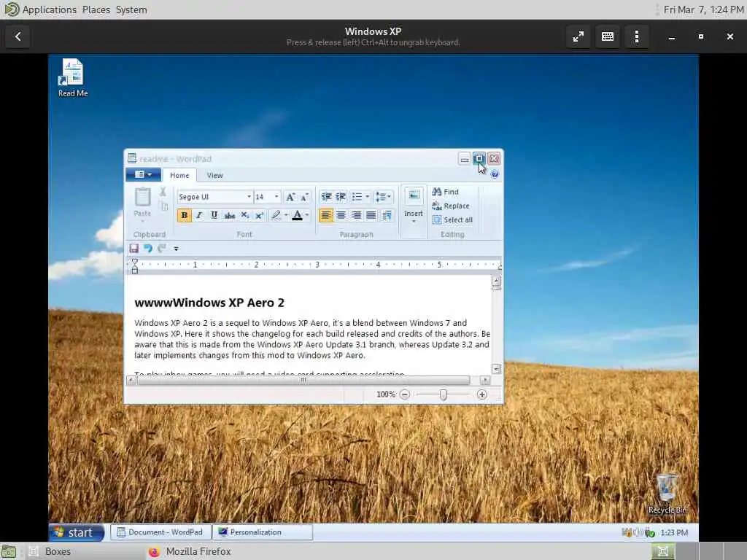
Task: Click the horizontal scrollbar right arrow
Action: point(485,380)
